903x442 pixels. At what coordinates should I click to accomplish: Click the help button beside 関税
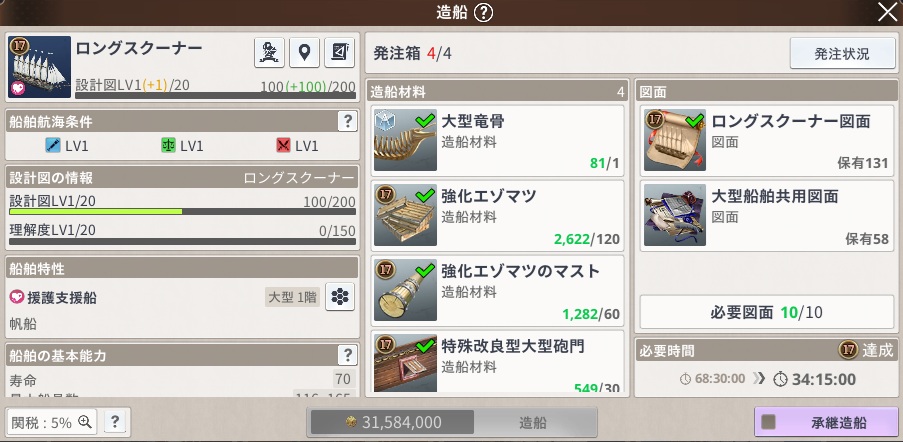point(115,422)
